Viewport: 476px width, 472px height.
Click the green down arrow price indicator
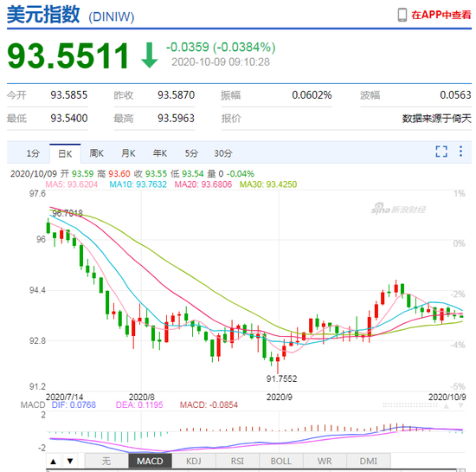pyautogui.click(x=150, y=55)
